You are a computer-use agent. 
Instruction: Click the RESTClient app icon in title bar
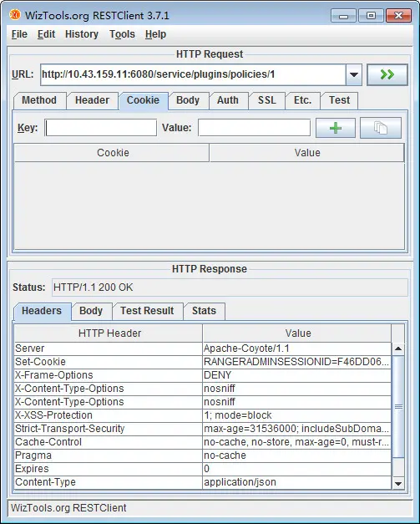click(15, 15)
